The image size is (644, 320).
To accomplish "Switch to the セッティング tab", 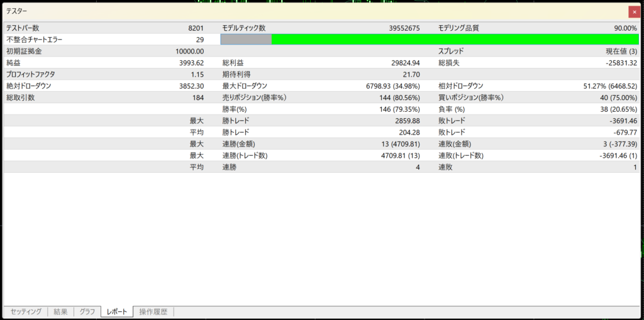I will pos(26,312).
